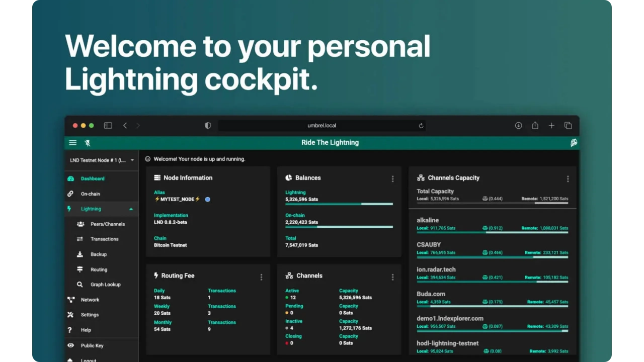Open the Channels card options menu
The height and width of the screenshot is (362, 644).
click(393, 277)
